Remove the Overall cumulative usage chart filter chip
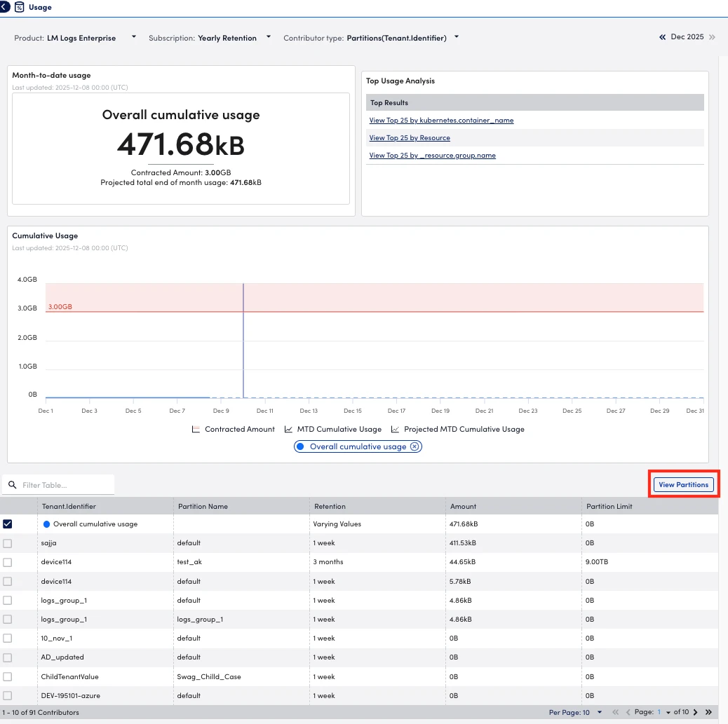The height and width of the screenshot is (724, 728). coord(416,446)
